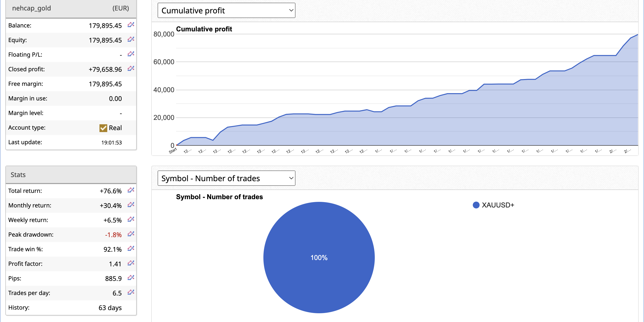Screen dimensions: 644x322
Task: Click chart icon next to Weekly return
Action: (131, 219)
